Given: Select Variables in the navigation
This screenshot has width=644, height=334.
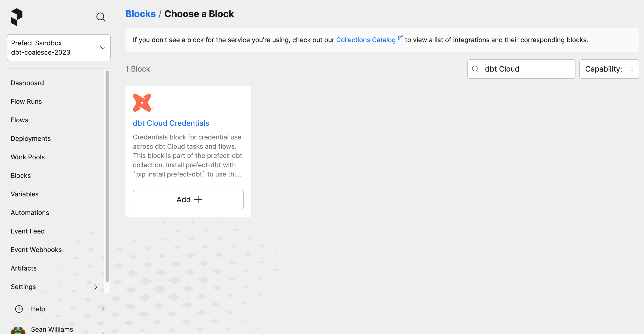Looking at the screenshot, I should 25,194.
